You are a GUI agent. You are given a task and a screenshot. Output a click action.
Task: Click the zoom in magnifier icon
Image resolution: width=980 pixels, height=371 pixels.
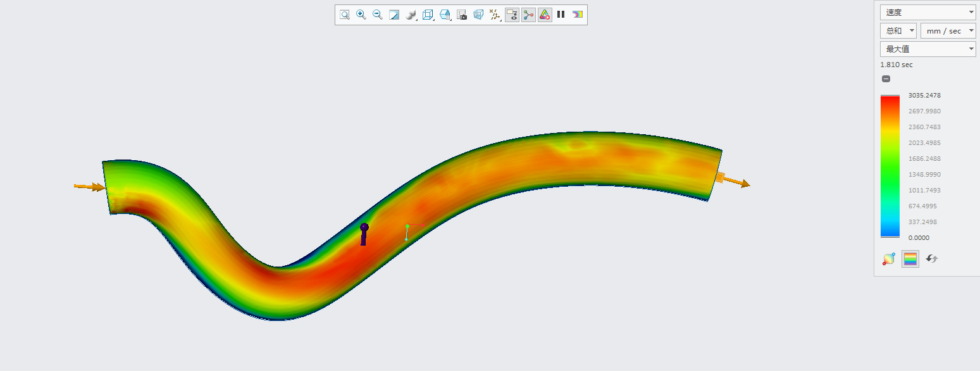[361, 15]
